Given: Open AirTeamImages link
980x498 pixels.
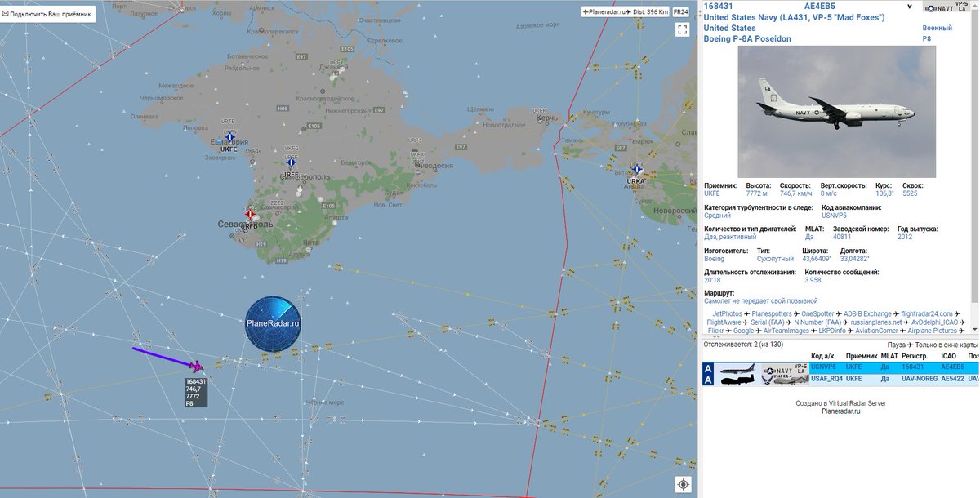Looking at the screenshot, I should point(786,331).
